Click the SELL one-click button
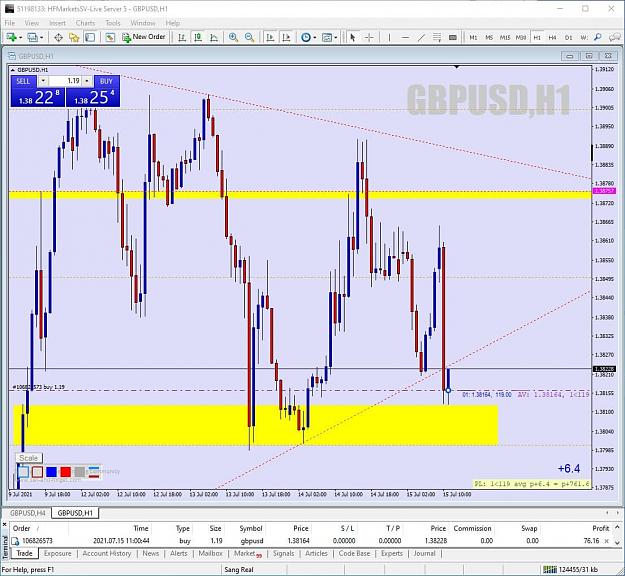Image resolution: width=625 pixels, height=576 pixels. pyautogui.click(x=23, y=81)
